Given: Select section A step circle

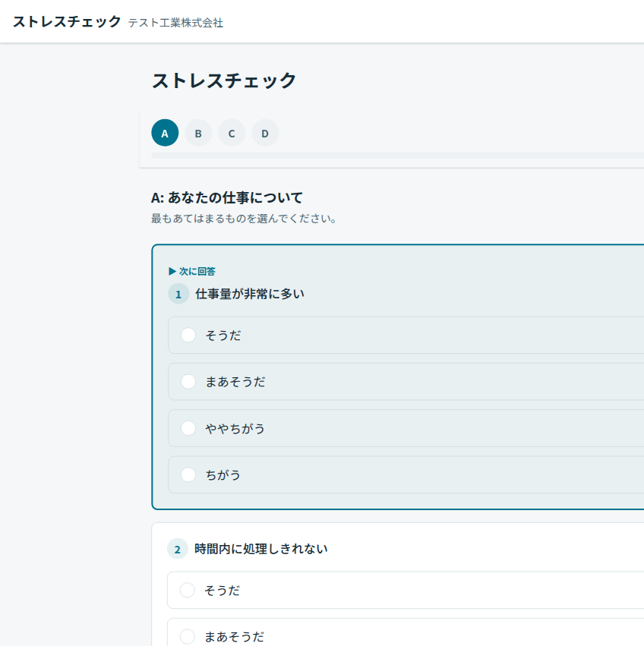Looking at the screenshot, I should pyautogui.click(x=165, y=133).
